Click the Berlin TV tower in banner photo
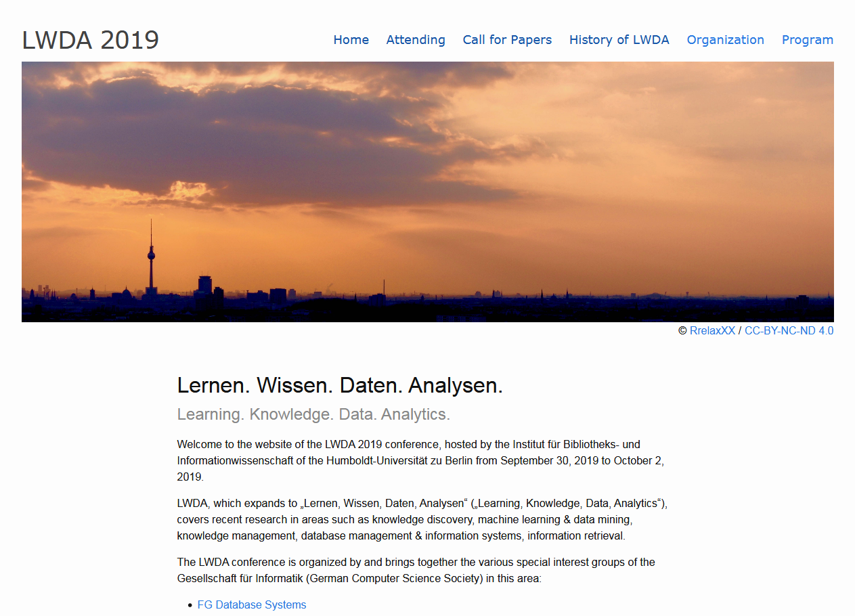Screen dimensions: 855x616 pyautogui.click(x=151, y=256)
